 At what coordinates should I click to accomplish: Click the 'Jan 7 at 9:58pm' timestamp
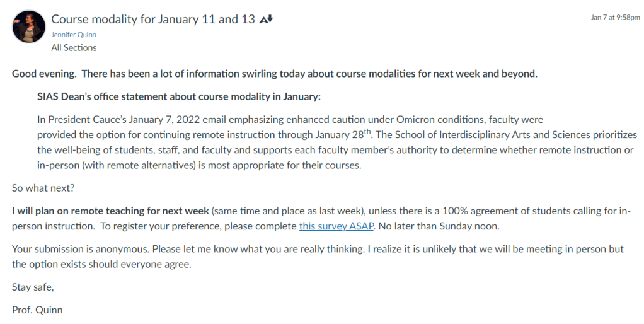pos(615,18)
